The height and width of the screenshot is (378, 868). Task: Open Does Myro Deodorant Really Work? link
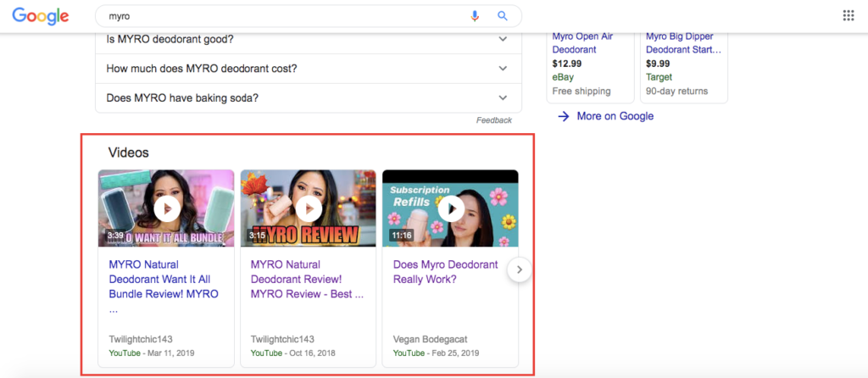(446, 272)
